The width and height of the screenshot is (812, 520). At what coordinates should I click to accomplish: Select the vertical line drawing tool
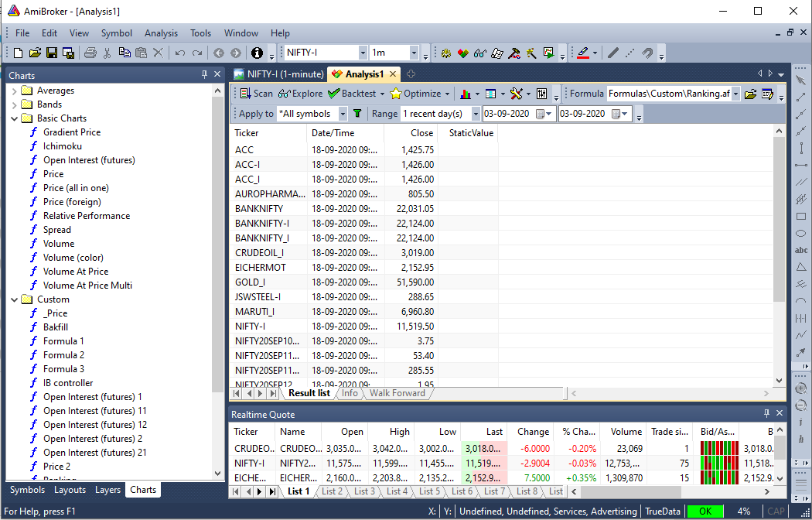point(800,148)
